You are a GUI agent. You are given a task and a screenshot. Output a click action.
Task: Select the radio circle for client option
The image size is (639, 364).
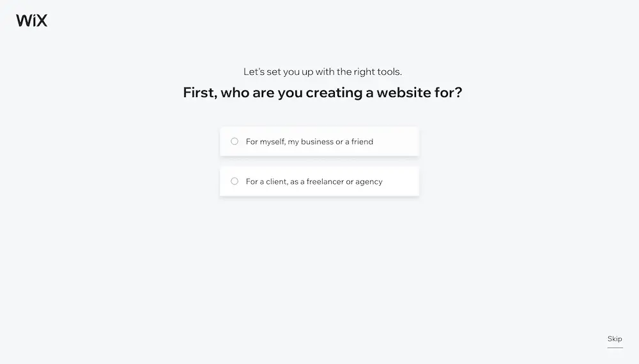click(235, 181)
